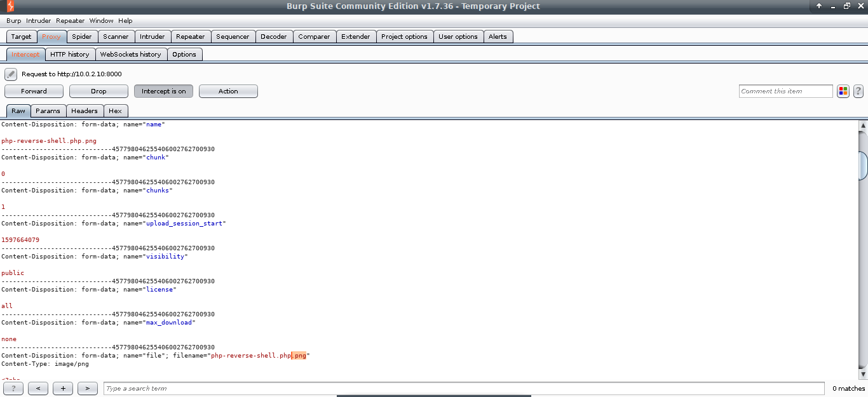Viewport: 868px width, 397px height.
Task: Click the visibility value public
Action: click(13, 273)
